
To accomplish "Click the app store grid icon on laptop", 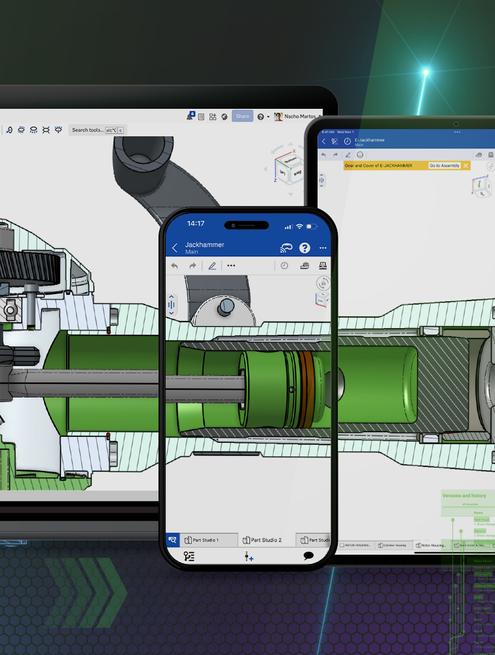I will pos(213,117).
